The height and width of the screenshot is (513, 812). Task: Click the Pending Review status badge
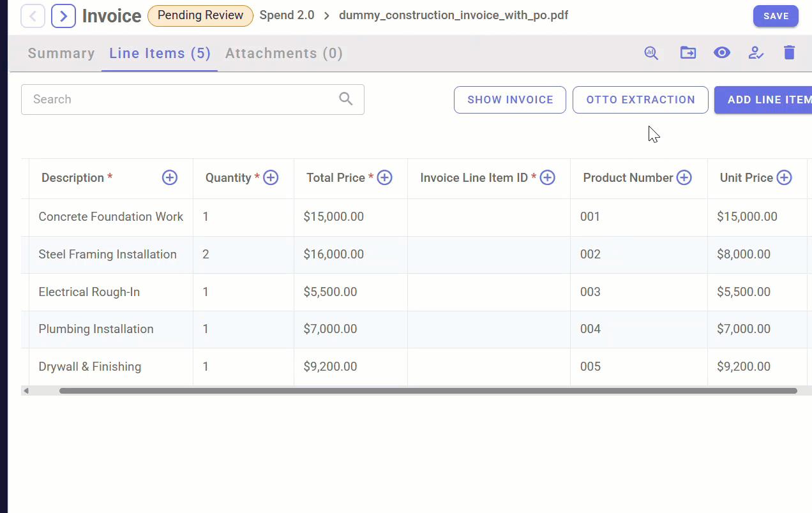[x=200, y=15]
